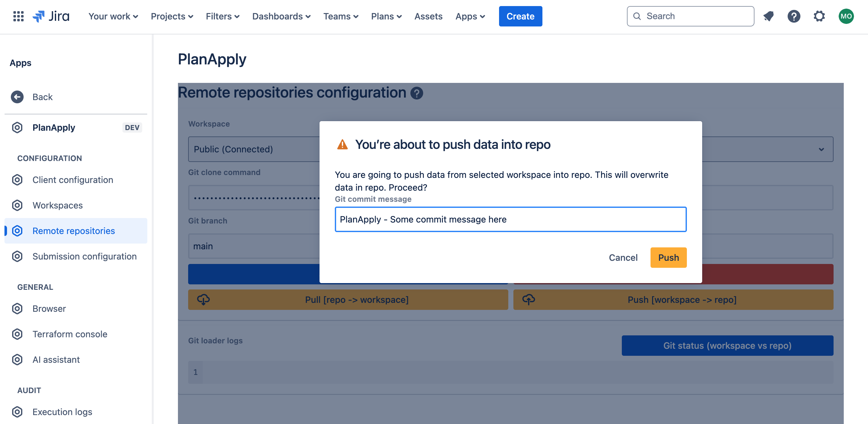Select Workspaces in the sidebar

57,205
